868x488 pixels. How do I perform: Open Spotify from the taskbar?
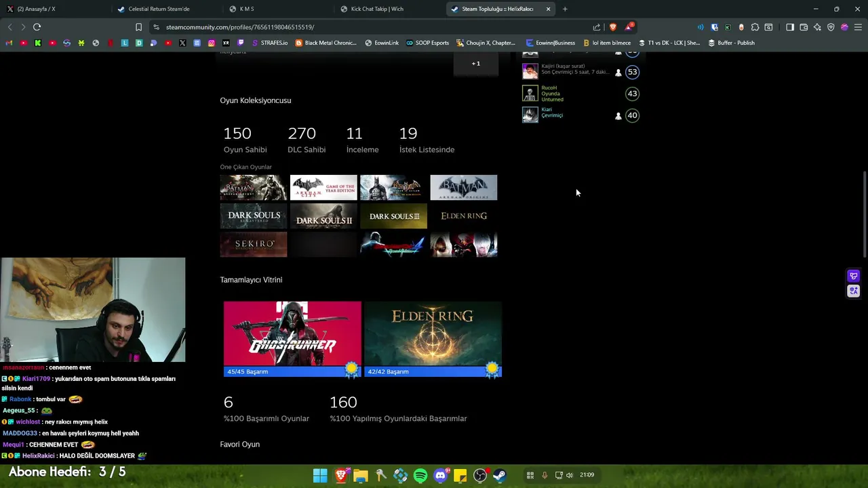(x=420, y=475)
